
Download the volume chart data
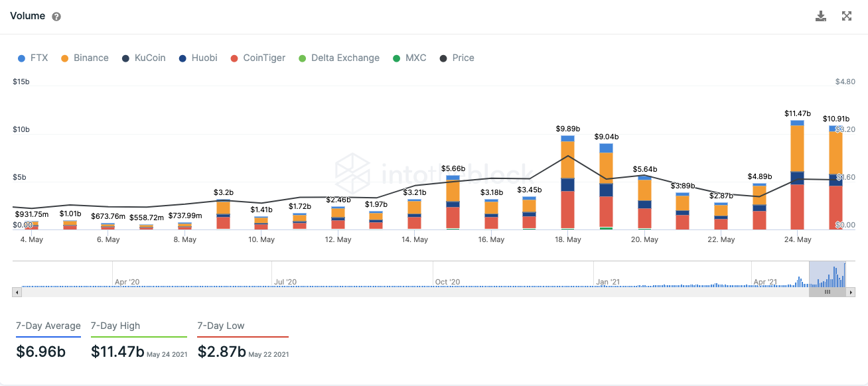821,16
